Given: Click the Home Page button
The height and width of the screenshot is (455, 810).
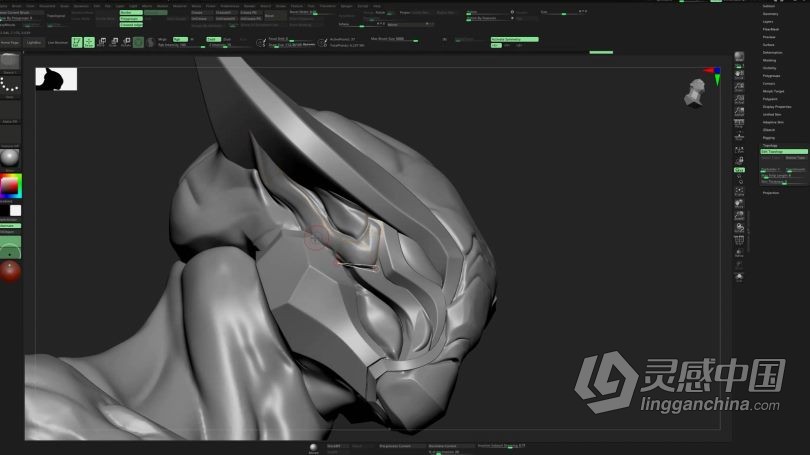Looking at the screenshot, I should point(10,42).
